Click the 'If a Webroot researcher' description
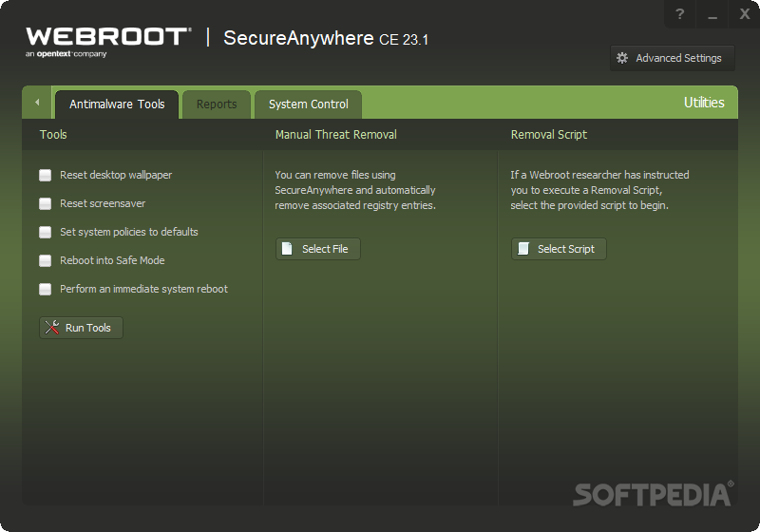760x532 pixels. 599,190
